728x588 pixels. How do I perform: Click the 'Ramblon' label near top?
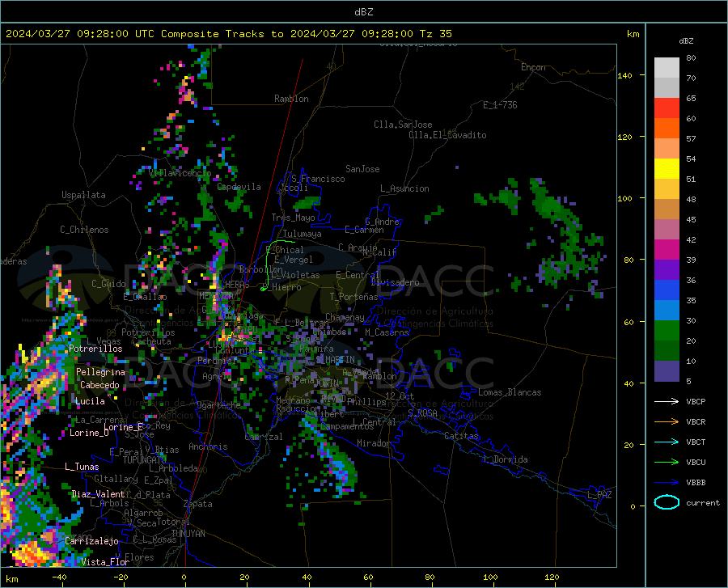(x=291, y=99)
